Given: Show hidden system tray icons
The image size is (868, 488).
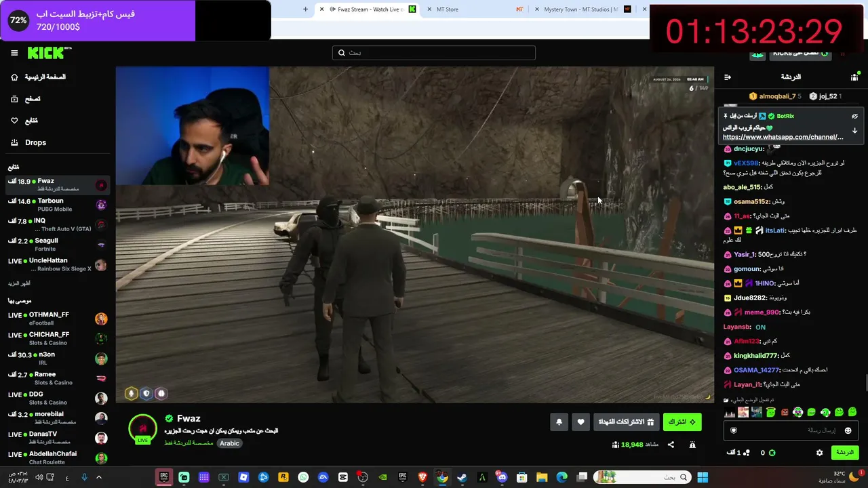Looking at the screenshot, I should (98, 478).
